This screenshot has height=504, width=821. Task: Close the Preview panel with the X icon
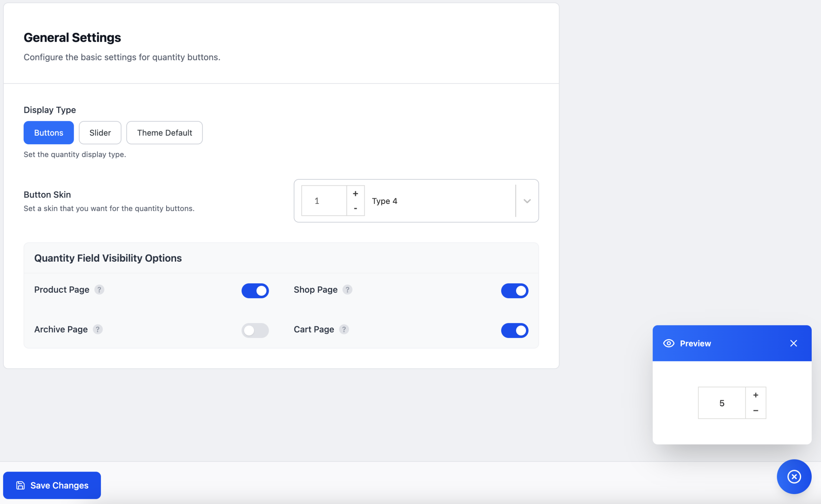[x=793, y=343]
